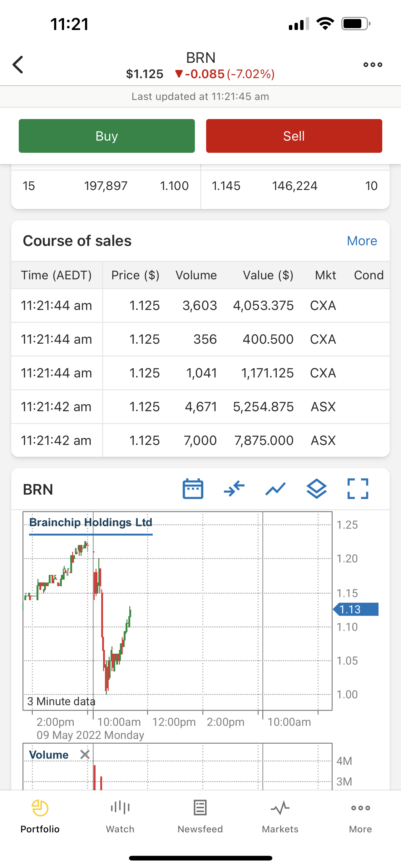This screenshot has width=401, height=868.
Task: Select the sale row with value 1,171.125
Action: coord(200,373)
